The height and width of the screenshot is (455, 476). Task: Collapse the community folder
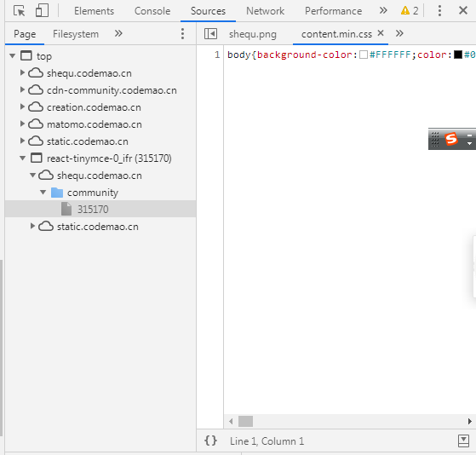pos(43,193)
